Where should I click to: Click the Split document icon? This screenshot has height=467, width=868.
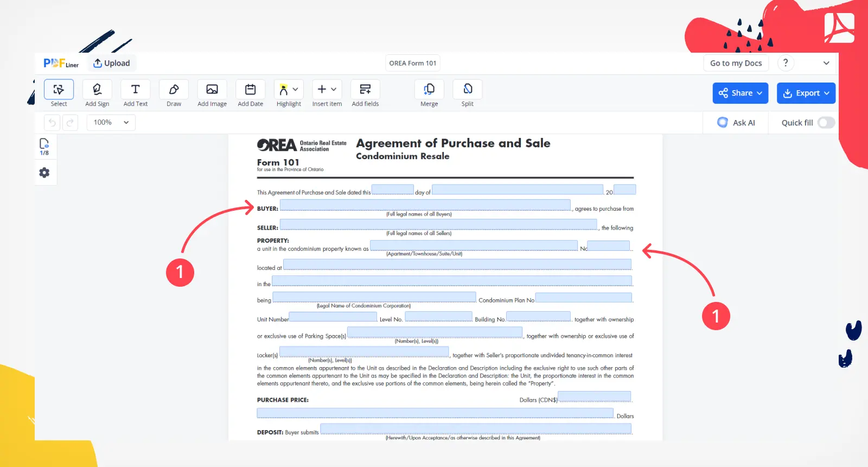[468, 89]
